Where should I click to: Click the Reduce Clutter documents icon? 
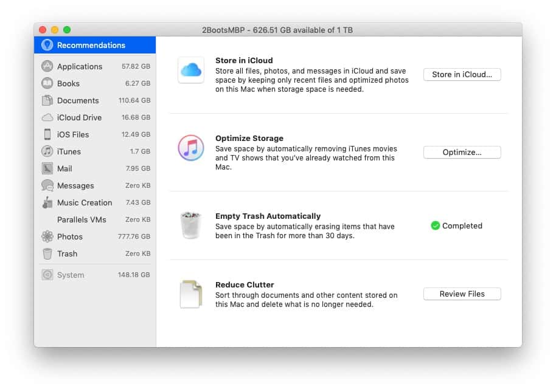coord(191,294)
